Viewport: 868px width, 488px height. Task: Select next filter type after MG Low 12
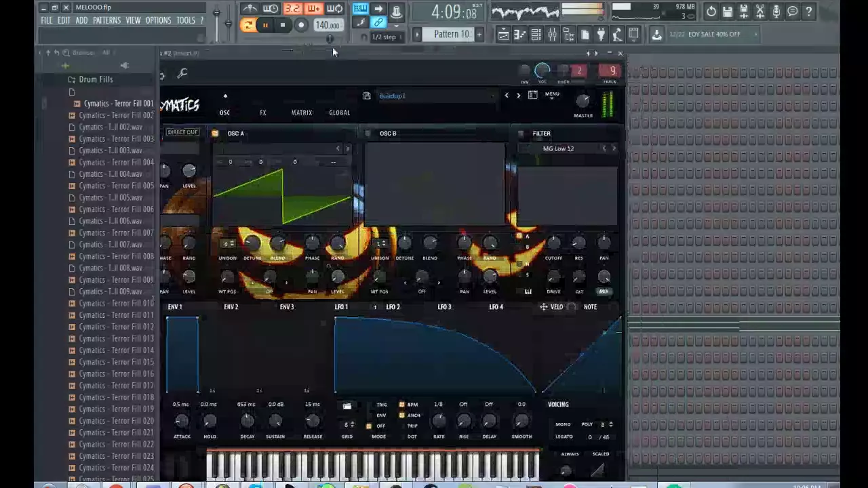point(614,148)
